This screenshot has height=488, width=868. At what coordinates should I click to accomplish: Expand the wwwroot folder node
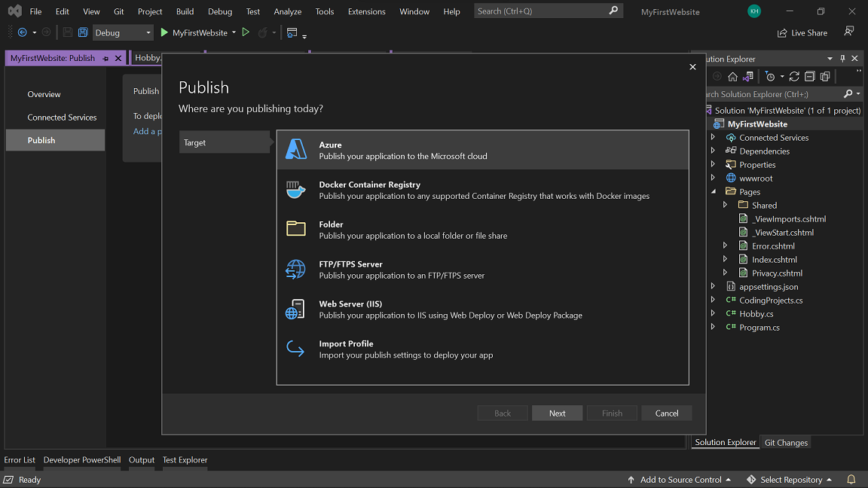click(713, 178)
